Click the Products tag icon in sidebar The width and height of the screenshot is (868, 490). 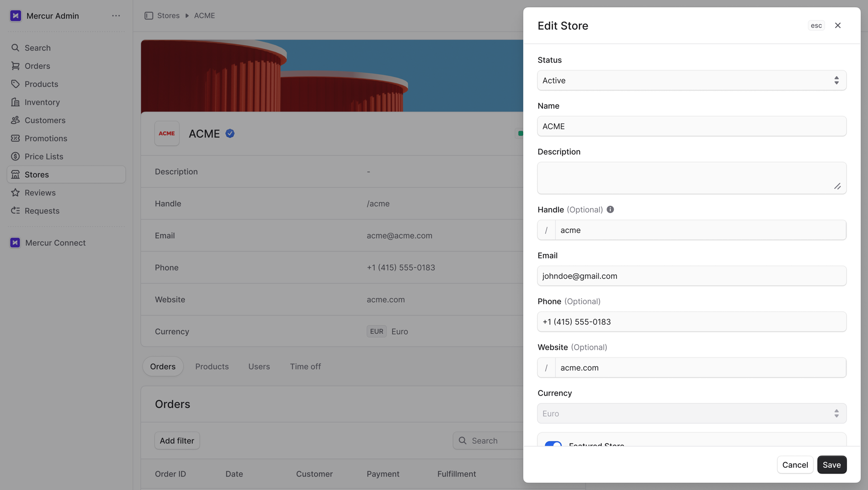(15, 84)
